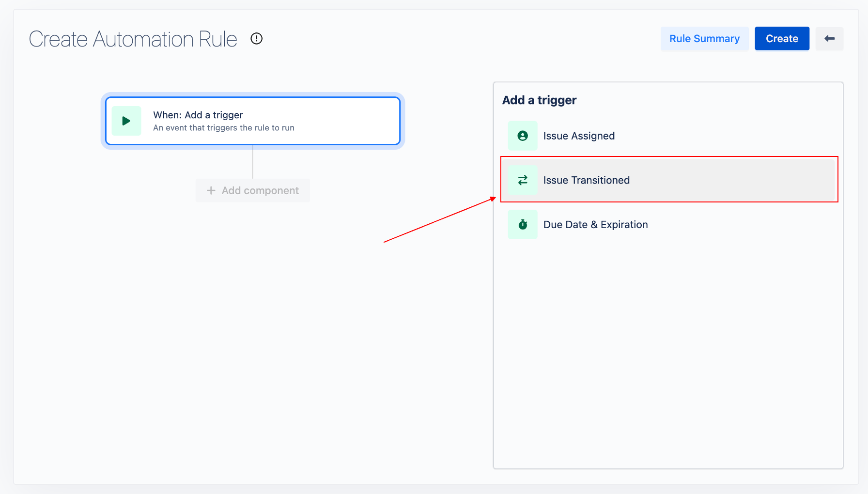
Task: Select the 'When: Add a trigger' card title
Action: 198,115
